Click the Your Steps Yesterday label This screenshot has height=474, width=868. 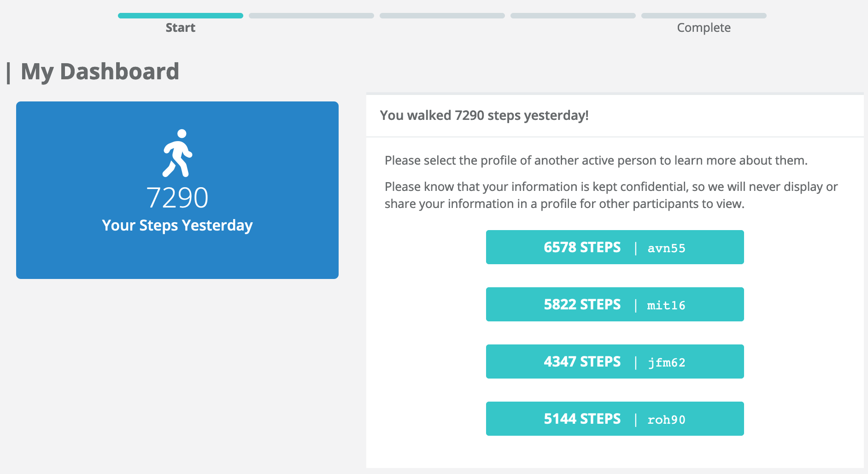pos(177,225)
